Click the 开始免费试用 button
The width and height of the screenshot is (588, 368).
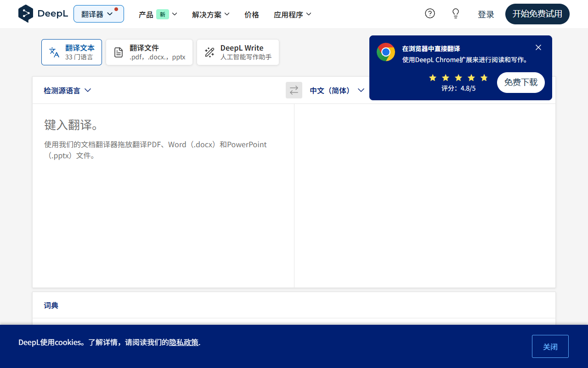(537, 14)
